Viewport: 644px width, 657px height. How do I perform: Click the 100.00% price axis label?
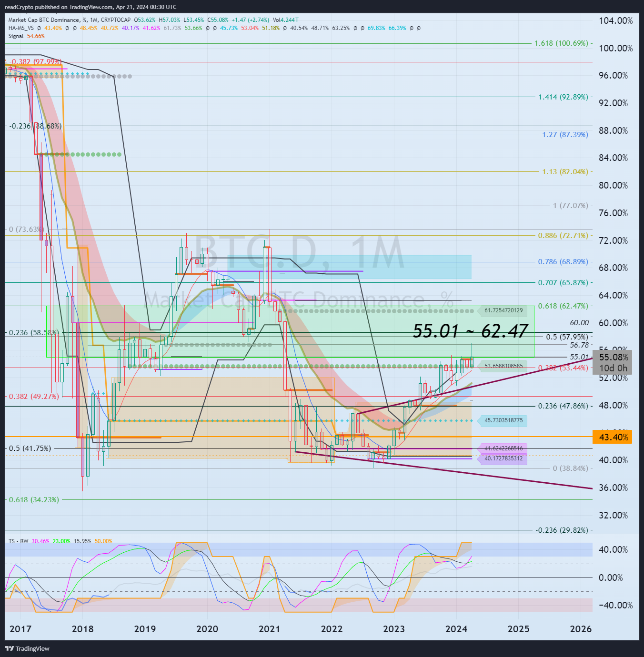(x=616, y=48)
